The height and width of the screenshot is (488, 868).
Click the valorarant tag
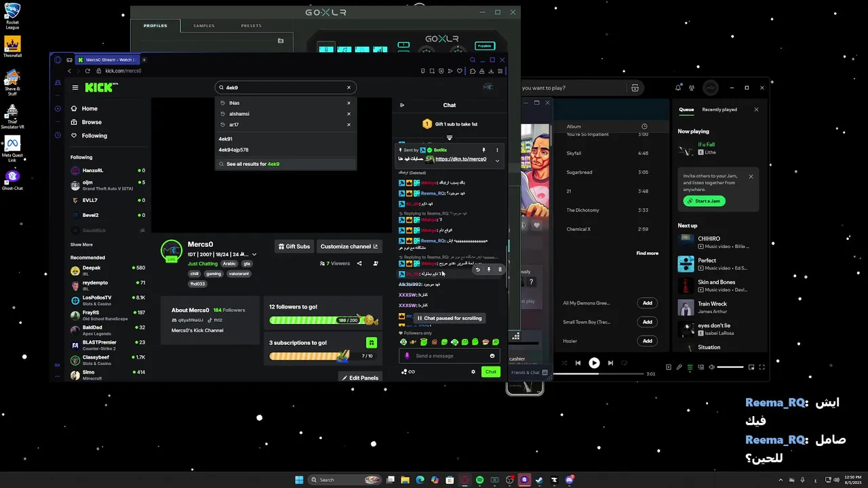[x=239, y=274]
